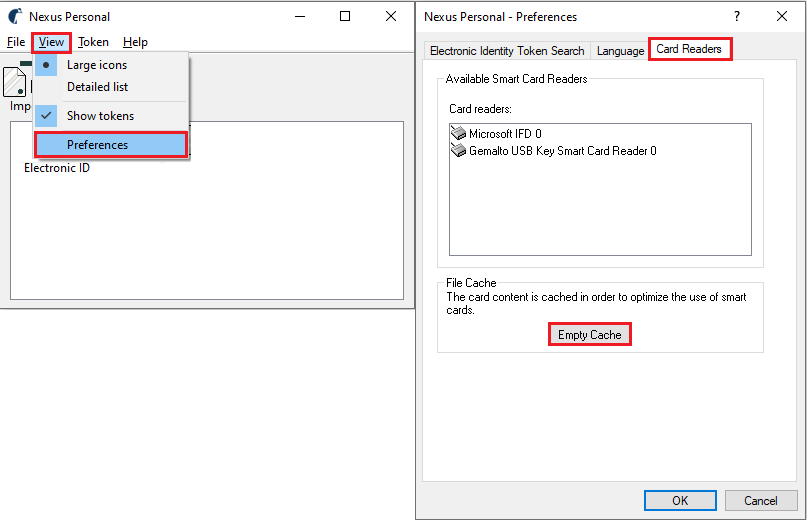Image resolution: width=807 pixels, height=520 pixels.
Task: Click the Nexus Personal title bar app icon
Action: [15, 17]
